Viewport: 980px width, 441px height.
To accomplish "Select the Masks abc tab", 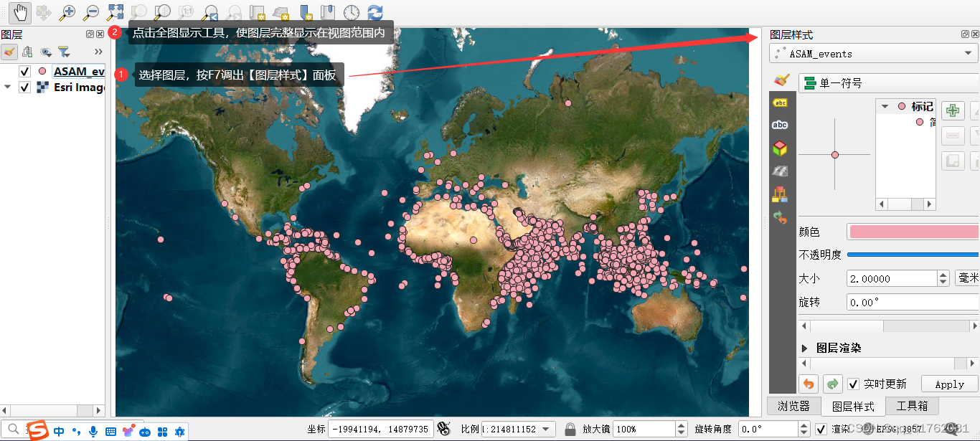I will (x=780, y=125).
